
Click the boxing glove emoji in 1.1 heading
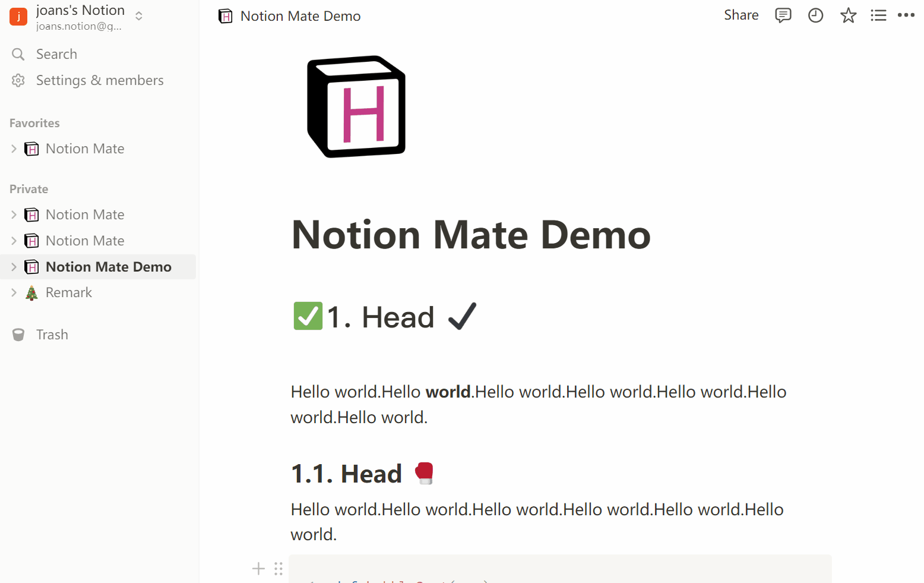click(425, 473)
